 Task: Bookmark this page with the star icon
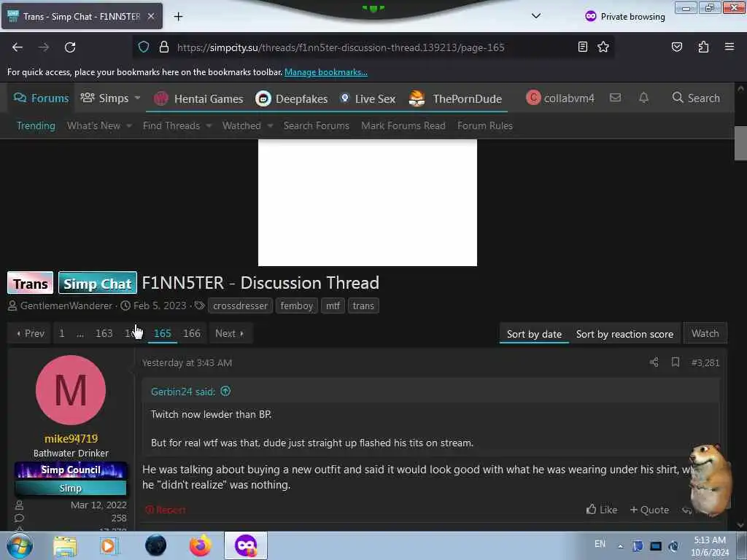coord(603,47)
